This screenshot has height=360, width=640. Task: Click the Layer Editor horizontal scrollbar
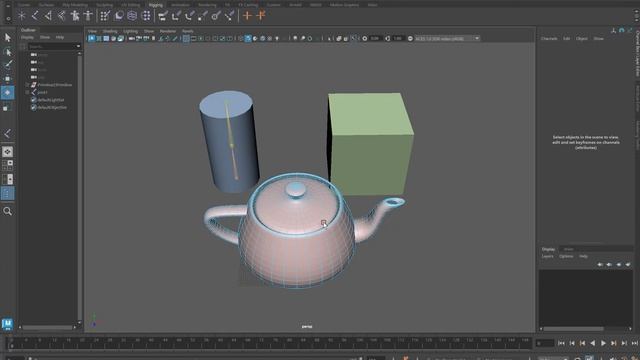coord(573,329)
